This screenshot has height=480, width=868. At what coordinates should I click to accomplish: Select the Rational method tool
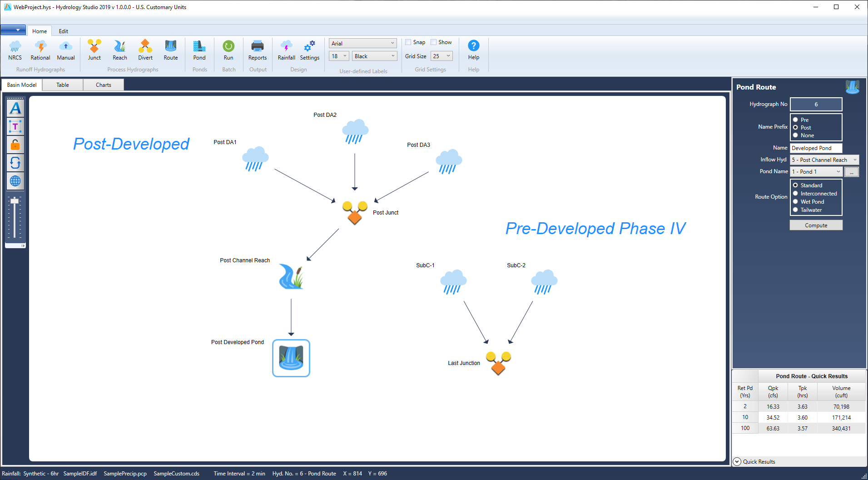coord(40,50)
